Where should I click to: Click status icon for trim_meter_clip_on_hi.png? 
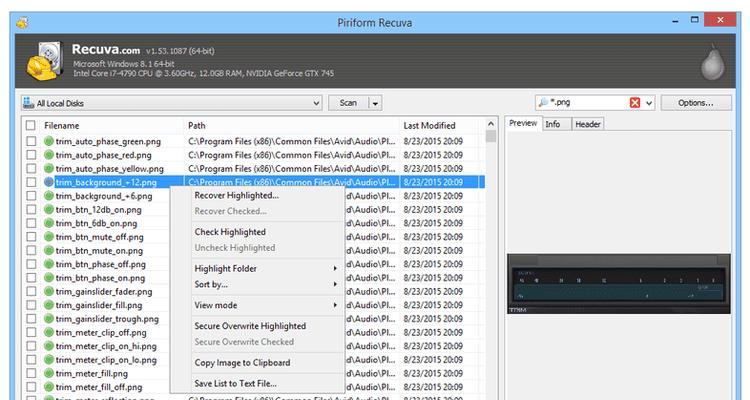pos(48,346)
